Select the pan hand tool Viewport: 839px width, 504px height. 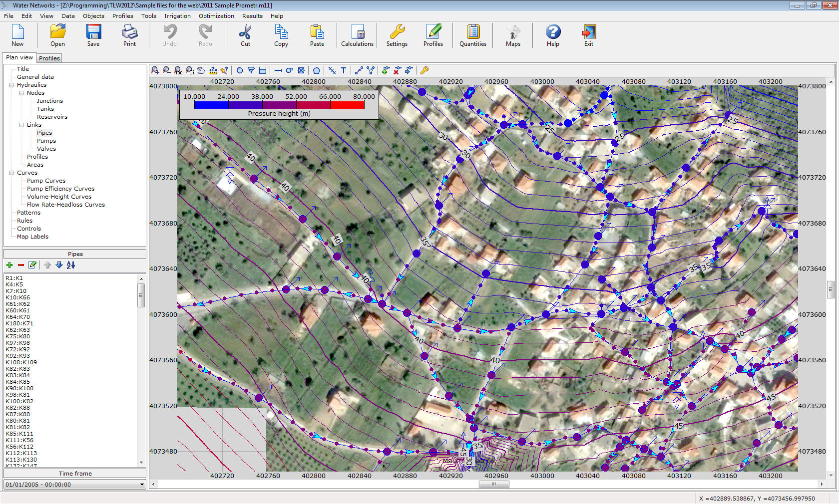201,71
